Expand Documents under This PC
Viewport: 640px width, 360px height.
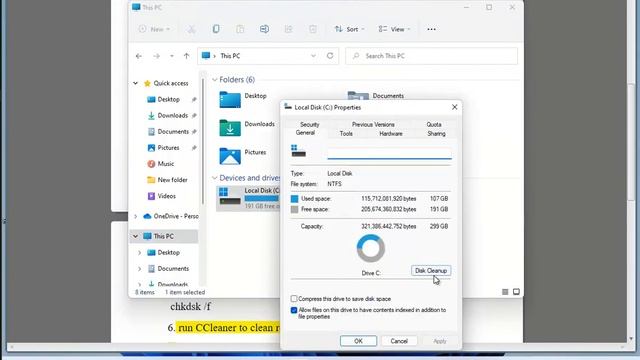140,269
